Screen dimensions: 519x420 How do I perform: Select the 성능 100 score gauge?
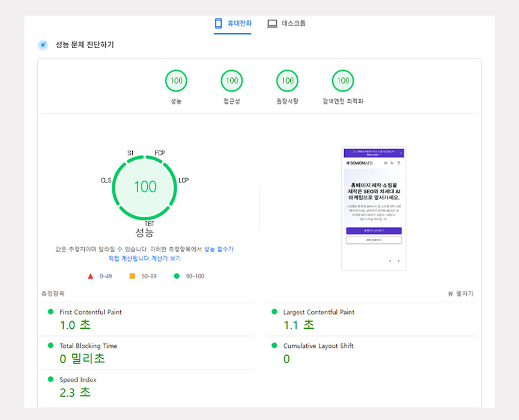[176, 80]
